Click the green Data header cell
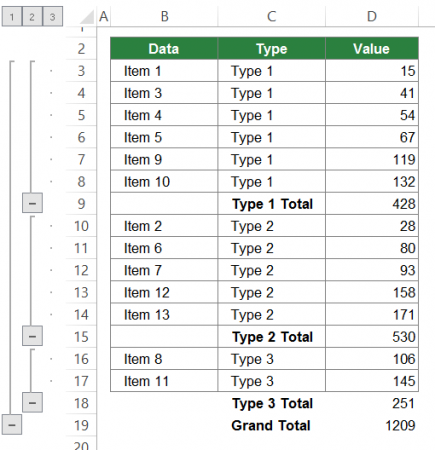Image resolution: width=435 pixels, height=450 pixels. pos(164,49)
